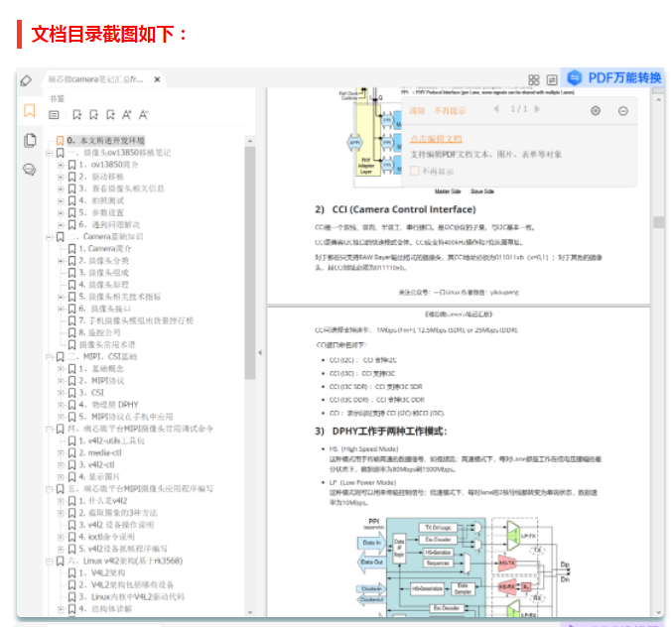
Task: Go to previous tip with left arrow
Action: [496, 109]
